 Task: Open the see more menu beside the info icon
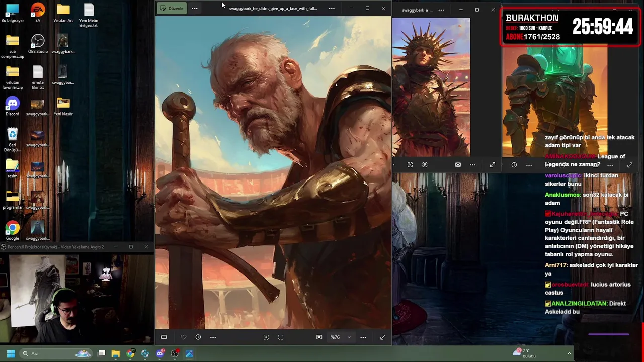(213, 337)
